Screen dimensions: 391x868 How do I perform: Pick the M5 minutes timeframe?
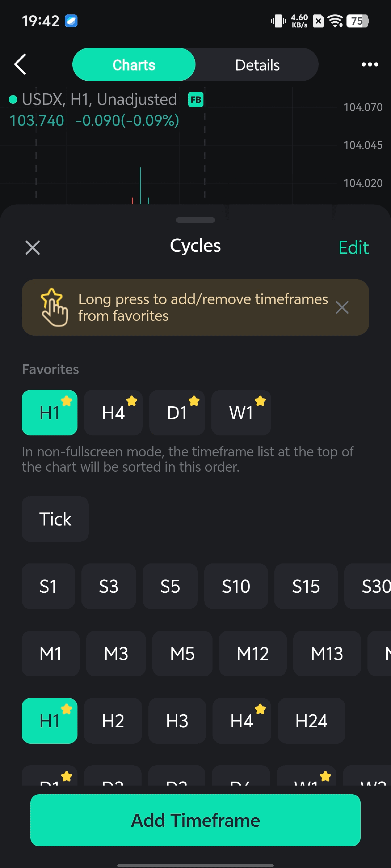tap(182, 654)
